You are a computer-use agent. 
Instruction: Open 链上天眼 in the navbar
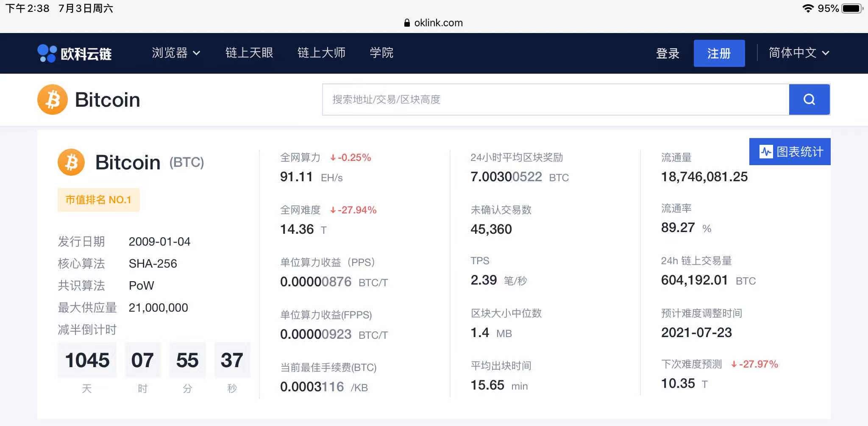coord(249,53)
